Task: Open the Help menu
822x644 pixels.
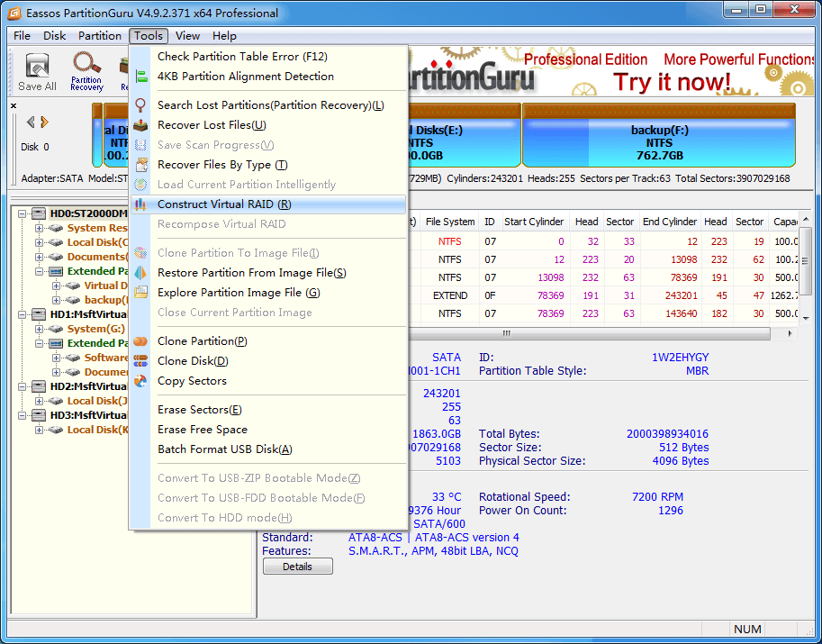Action: click(x=224, y=36)
